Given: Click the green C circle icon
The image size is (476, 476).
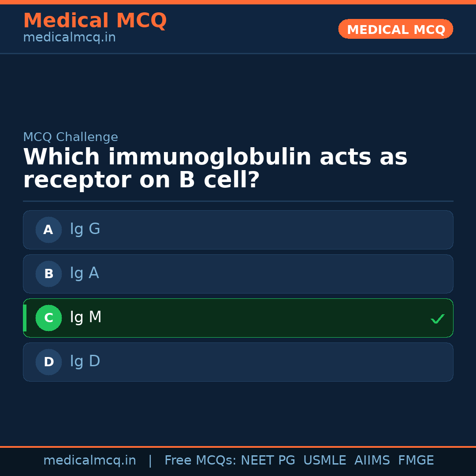Looking at the screenshot, I should pyautogui.click(x=48, y=318).
